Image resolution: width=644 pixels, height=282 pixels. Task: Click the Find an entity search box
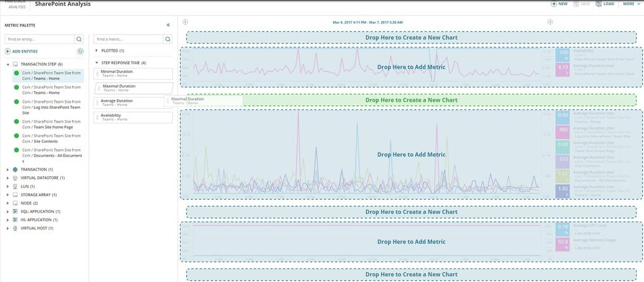(40, 39)
